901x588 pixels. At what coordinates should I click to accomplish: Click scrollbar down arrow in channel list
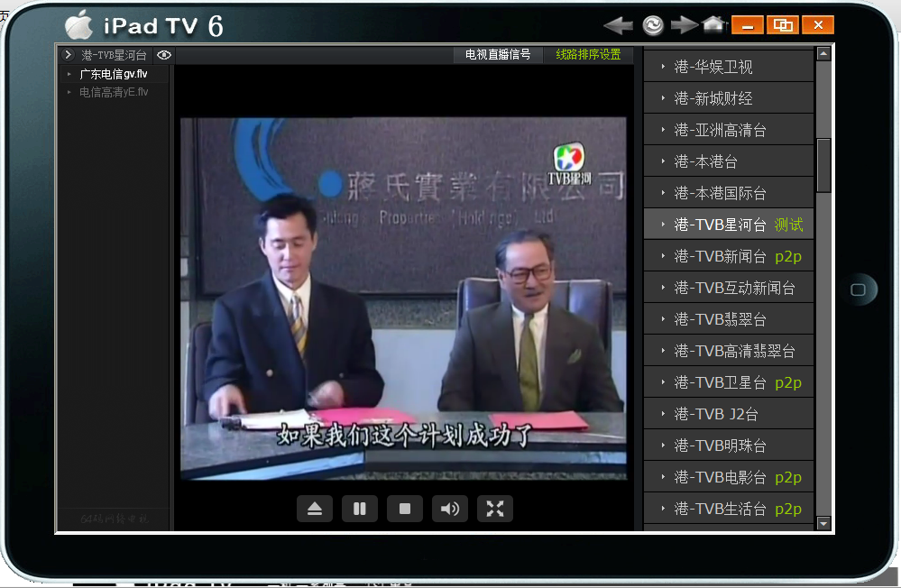pyautogui.click(x=823, y=523)
